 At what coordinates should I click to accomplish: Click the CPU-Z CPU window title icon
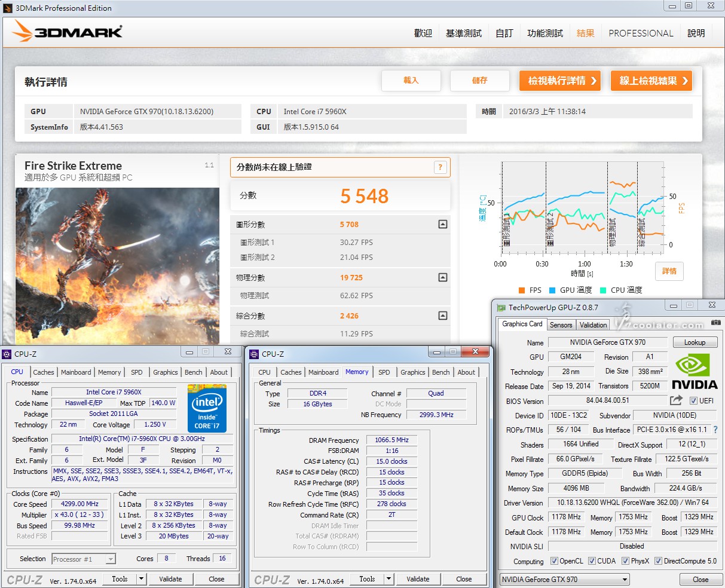pyautogui.click(x=7, y=354)
